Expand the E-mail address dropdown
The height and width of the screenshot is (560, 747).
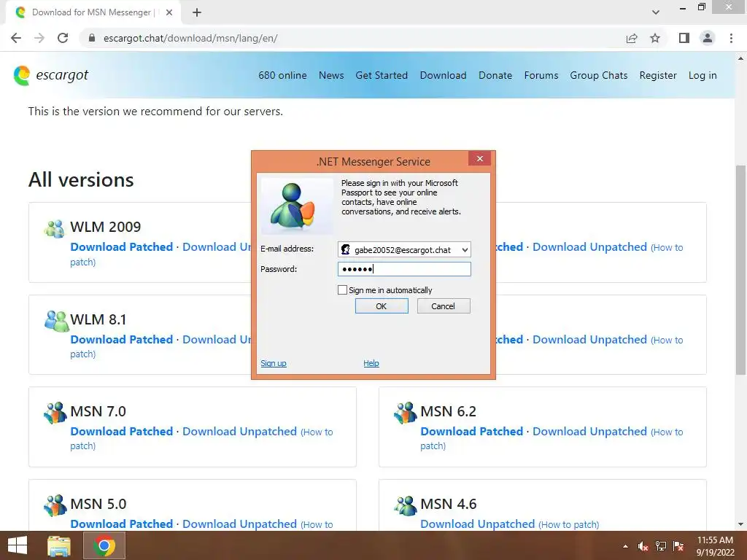click(465, 250)
